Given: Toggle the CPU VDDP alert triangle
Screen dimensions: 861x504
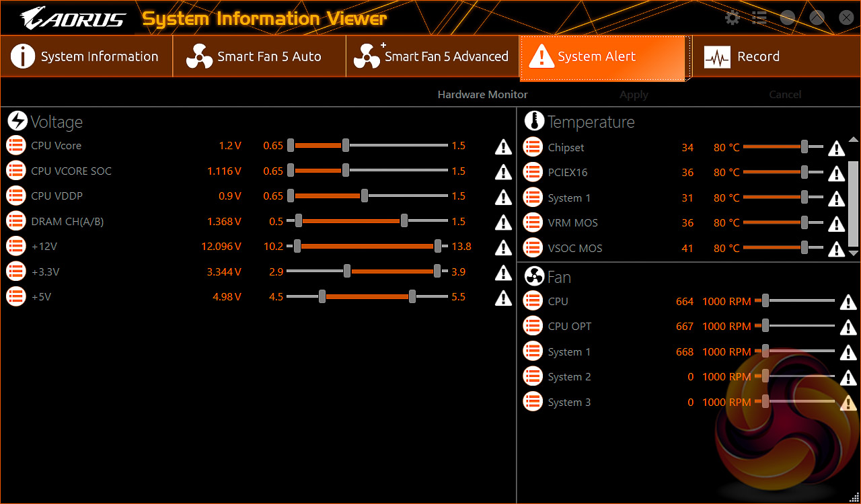Looking at the screenshot, I should tap(503, 197).
